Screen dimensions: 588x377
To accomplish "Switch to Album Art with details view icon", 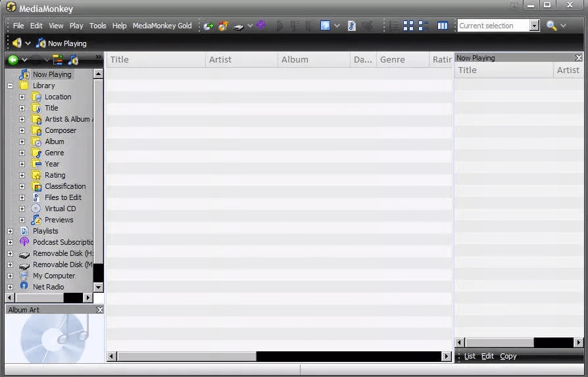I will click(424, 26).
